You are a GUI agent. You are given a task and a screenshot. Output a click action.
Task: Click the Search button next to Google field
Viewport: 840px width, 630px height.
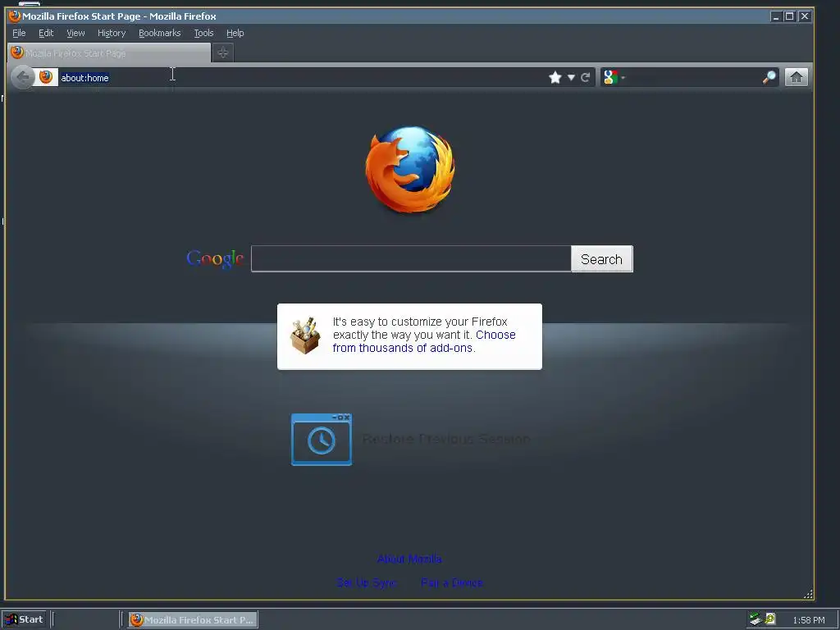(x=601, y=259)
